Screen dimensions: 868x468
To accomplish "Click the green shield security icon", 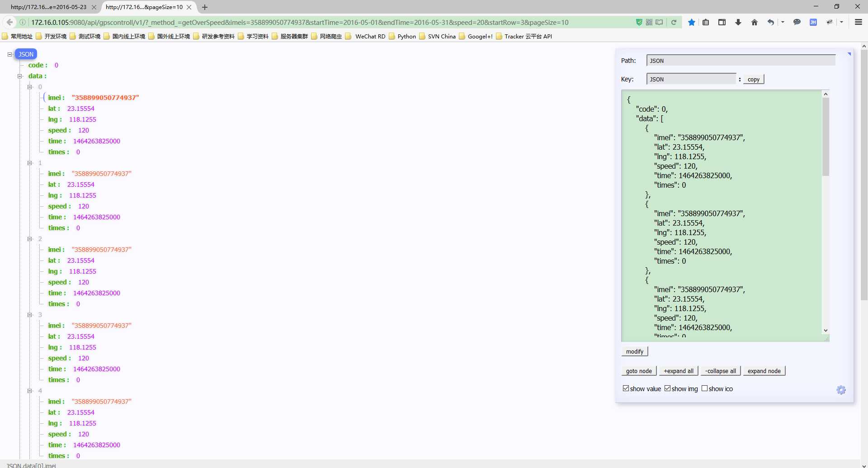I will pos(639,22).
